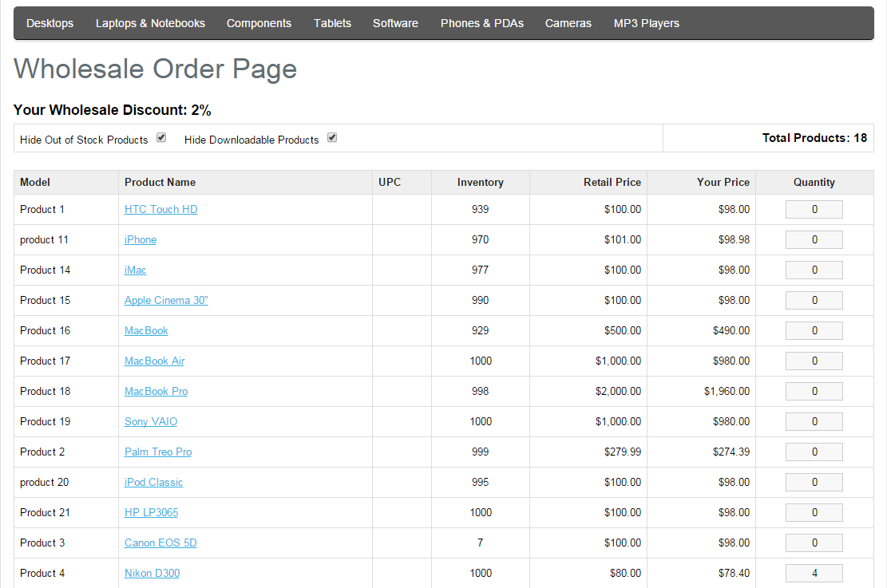The height and width of the screenshot is (588, 887).
Task: Go to the Components category
Action: [x=259, y=23]
